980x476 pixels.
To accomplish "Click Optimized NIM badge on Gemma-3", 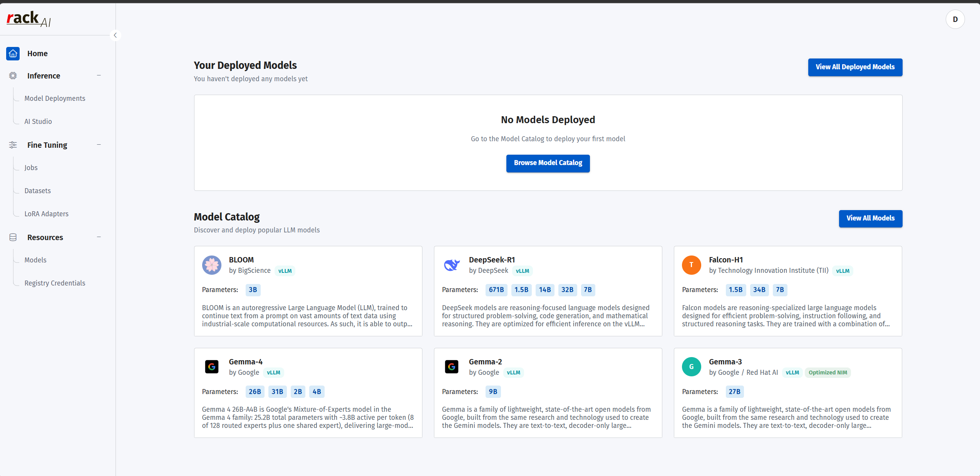I will tap(828, 372).
